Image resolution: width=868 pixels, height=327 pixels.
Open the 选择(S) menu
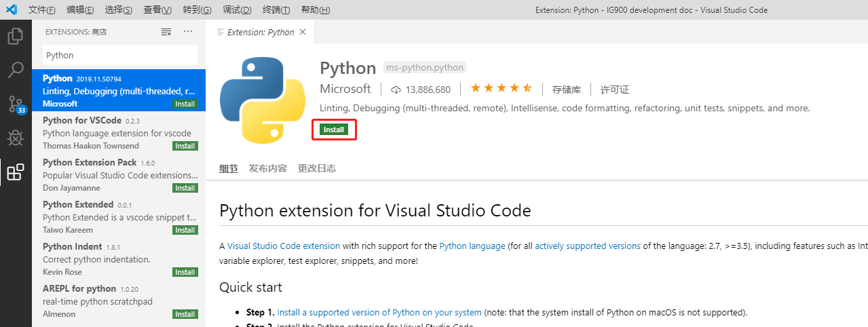119,9
